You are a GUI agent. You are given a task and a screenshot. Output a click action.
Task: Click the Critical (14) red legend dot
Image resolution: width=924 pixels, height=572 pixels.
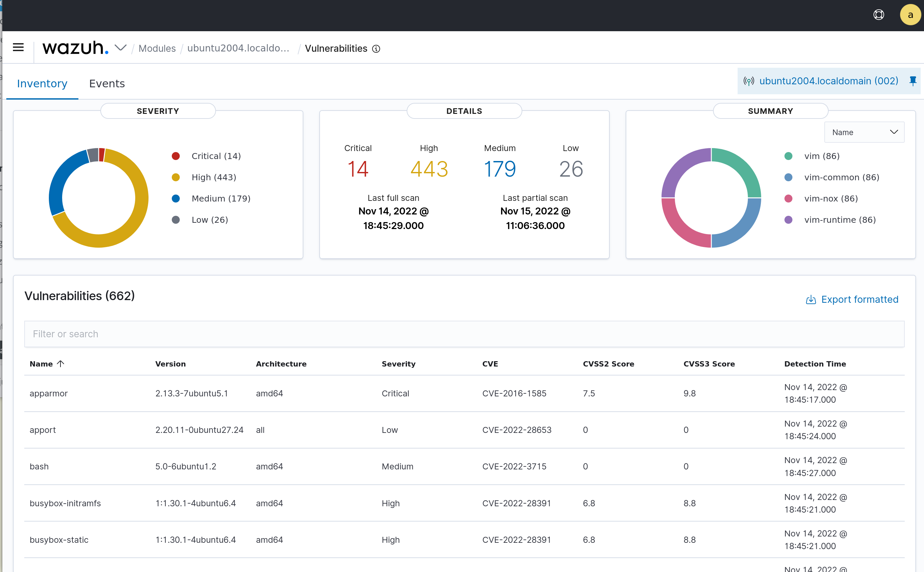tap(176, 156)
